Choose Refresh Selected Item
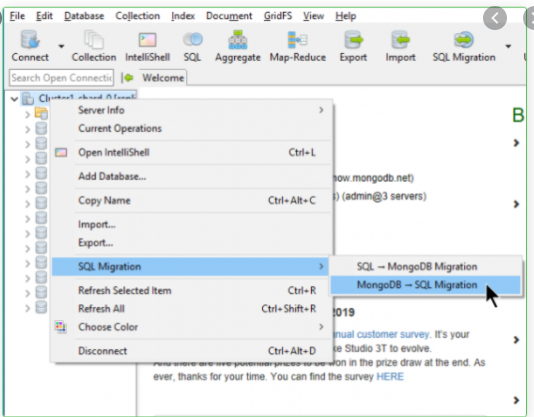Image resolution: width=534 pixels, height=417 pixels. (191, 290)
